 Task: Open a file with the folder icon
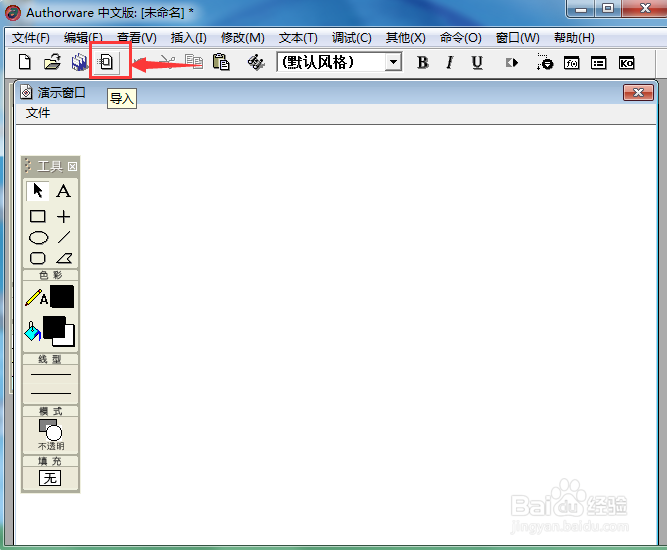coord(52,63)
